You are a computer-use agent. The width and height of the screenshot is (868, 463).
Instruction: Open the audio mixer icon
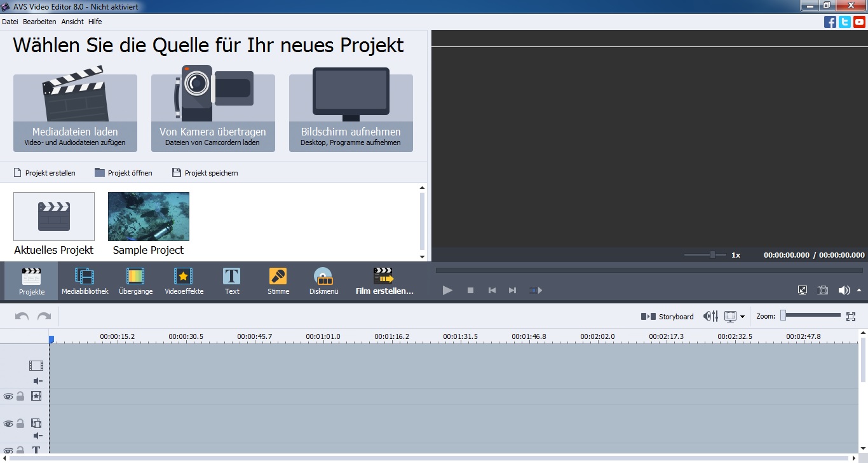[x=710, y=316]
